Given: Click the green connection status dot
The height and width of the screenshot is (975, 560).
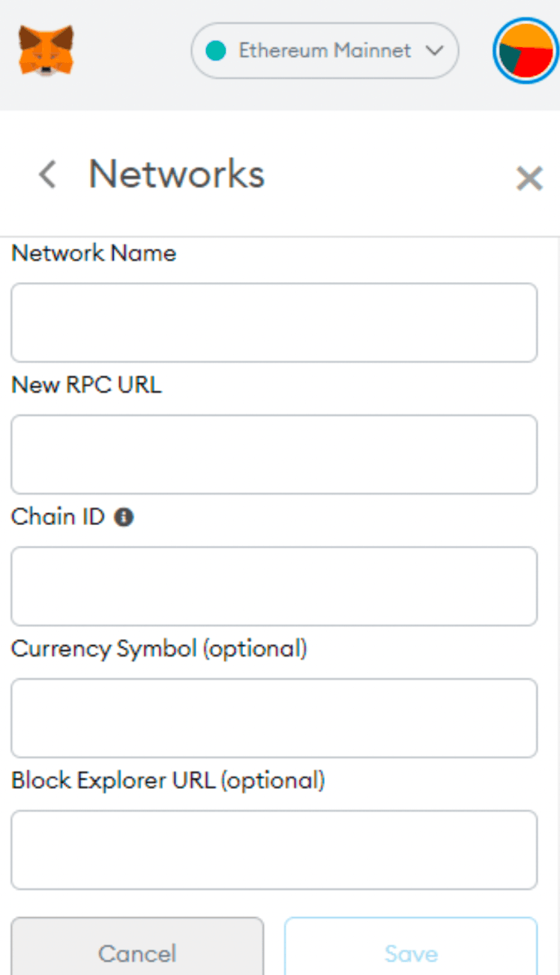Looking at the screenshot, I should pyautogui.click(x=217, y=51).
